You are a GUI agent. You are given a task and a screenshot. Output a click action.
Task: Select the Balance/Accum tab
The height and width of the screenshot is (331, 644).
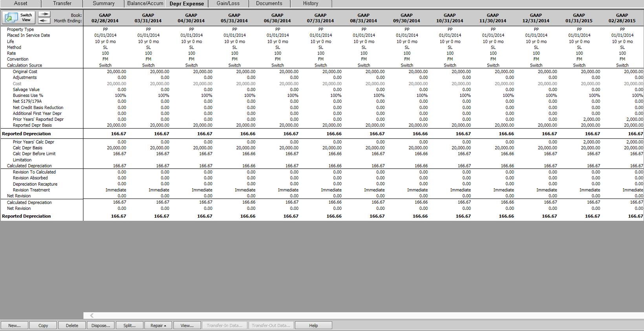145,4
